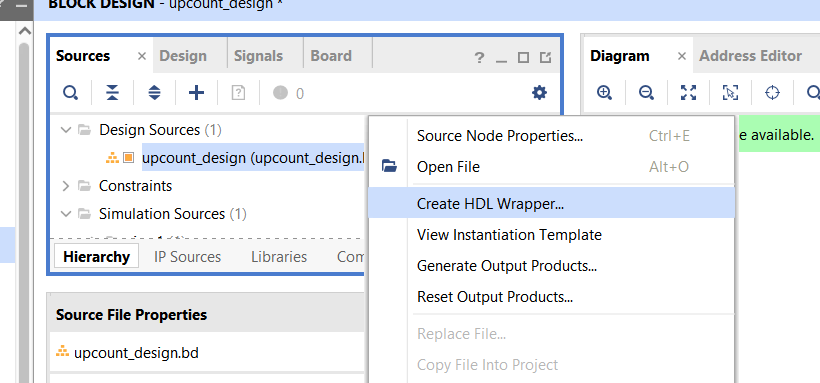Switch to IP Sources view tab
This screenshot has height=383, width=820.
tap(188, 257)
